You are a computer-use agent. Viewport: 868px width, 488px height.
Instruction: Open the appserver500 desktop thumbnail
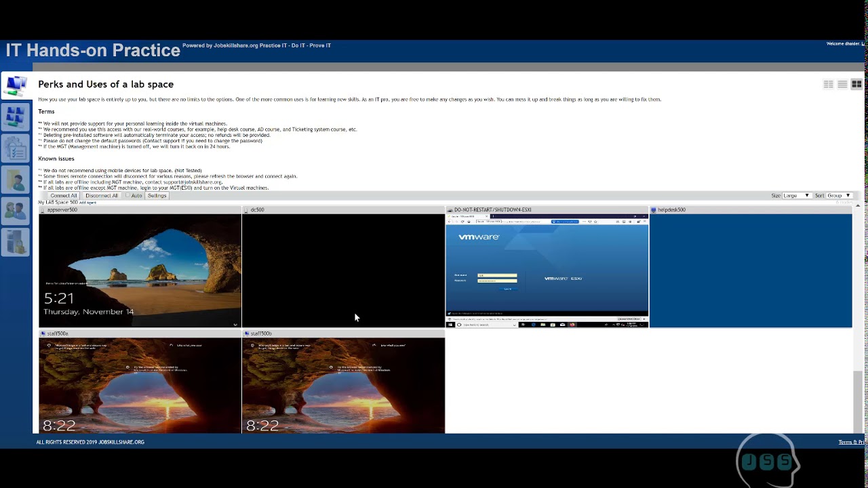tap(140, 270)
